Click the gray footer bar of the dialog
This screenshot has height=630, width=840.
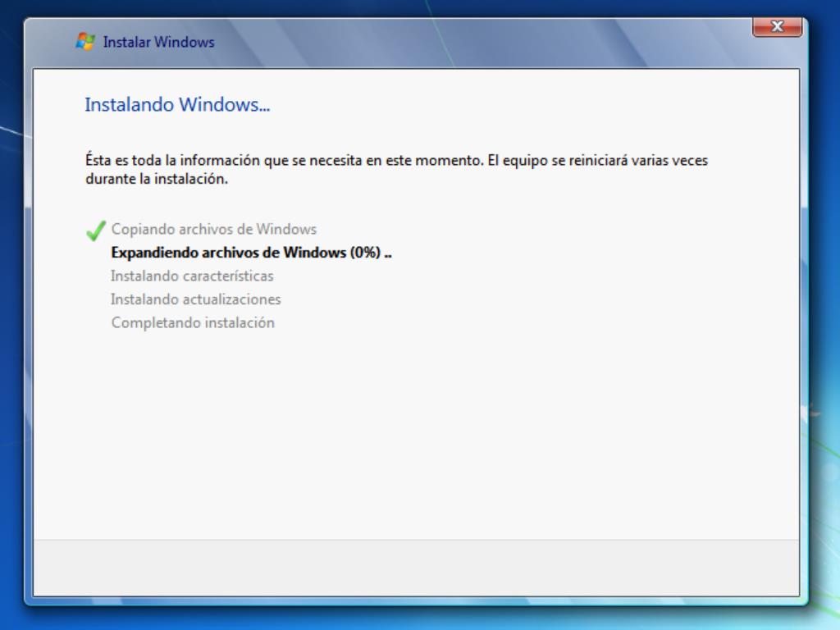click(415, 568)
